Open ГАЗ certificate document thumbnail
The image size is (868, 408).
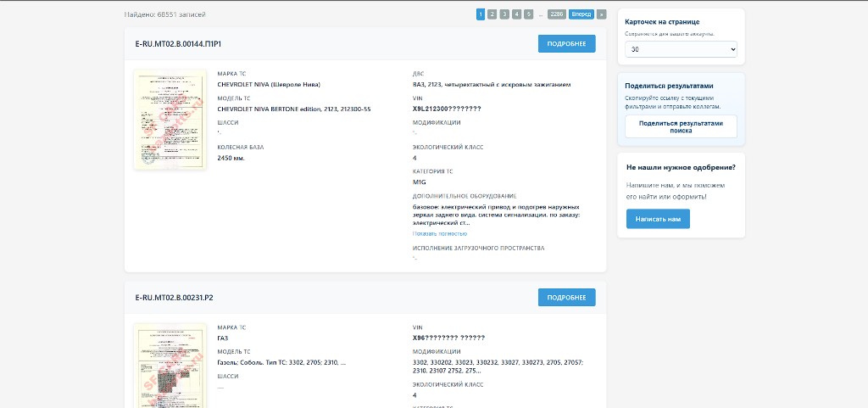point(170,366)
